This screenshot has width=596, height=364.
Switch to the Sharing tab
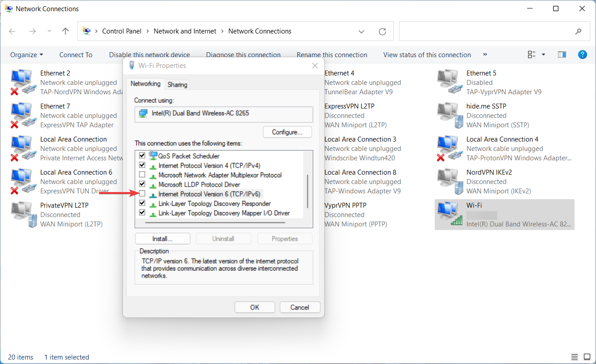(x=177, y=84)
